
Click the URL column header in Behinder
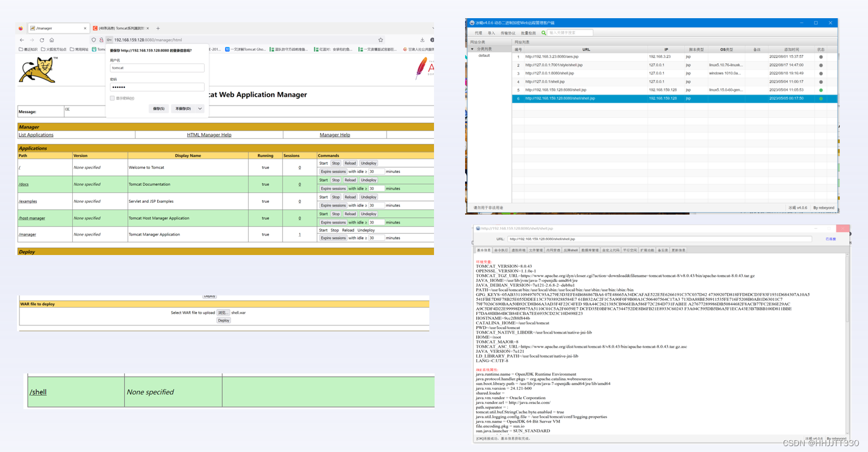coord(586,49)
